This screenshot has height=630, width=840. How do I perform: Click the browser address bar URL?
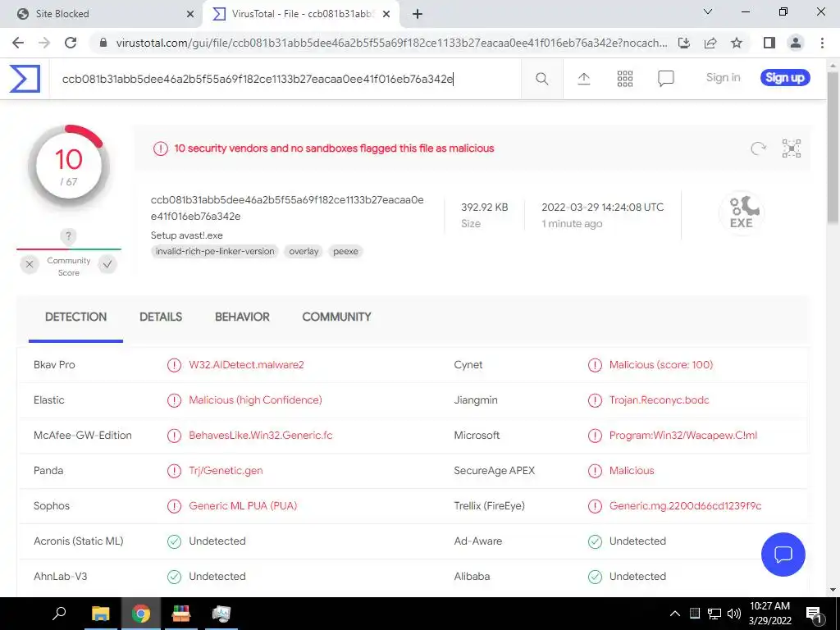[391, 43]
